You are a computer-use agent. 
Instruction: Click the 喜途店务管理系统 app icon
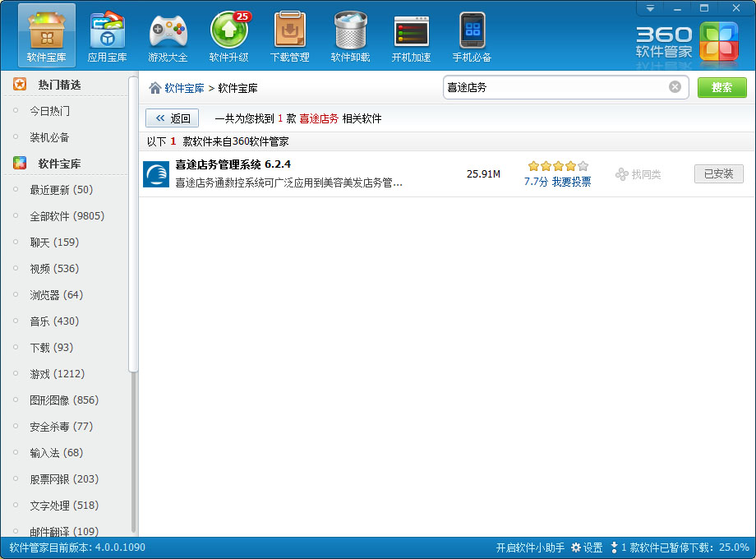156,174
